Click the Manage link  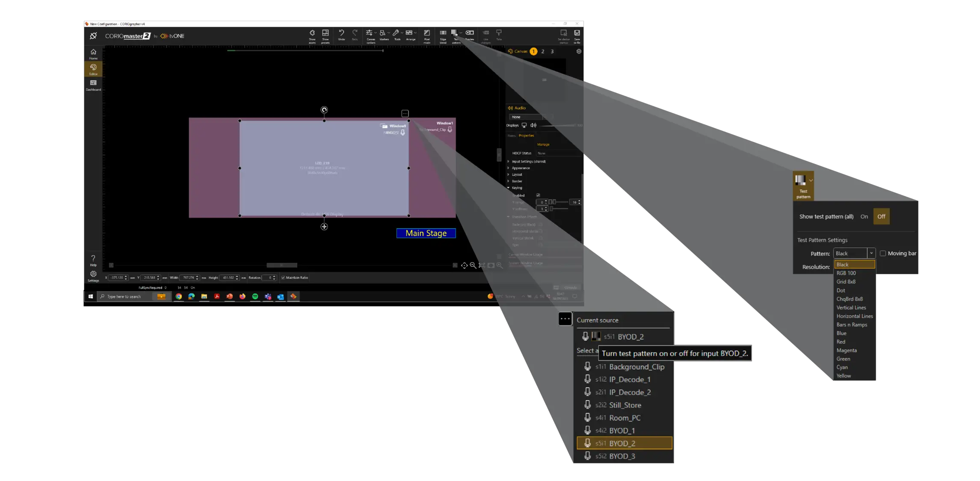click(x=543, y=145)
